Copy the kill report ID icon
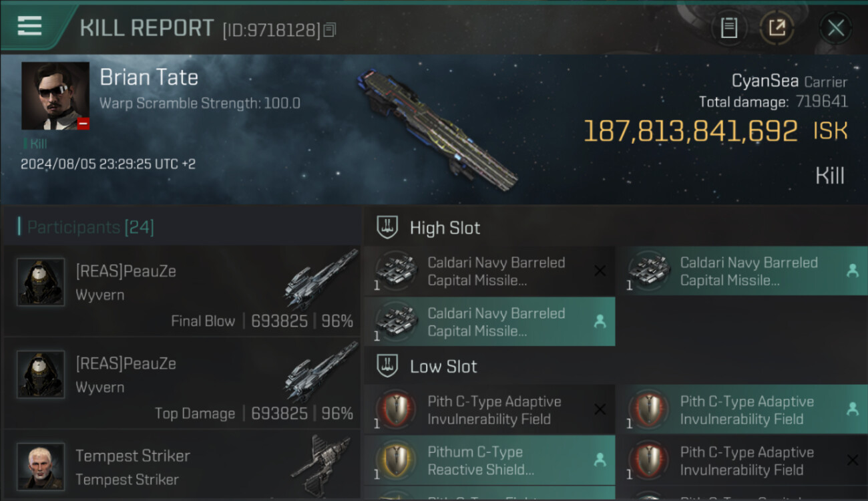868x501 pixels. coord(330,30)
